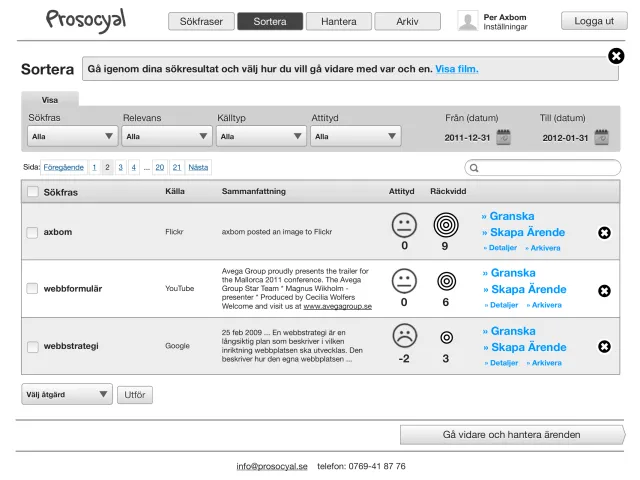Toggle the select-all checkbox in table header
This screenshot has height=480, width=640.
pyautogui.click(x=33, y=192)
